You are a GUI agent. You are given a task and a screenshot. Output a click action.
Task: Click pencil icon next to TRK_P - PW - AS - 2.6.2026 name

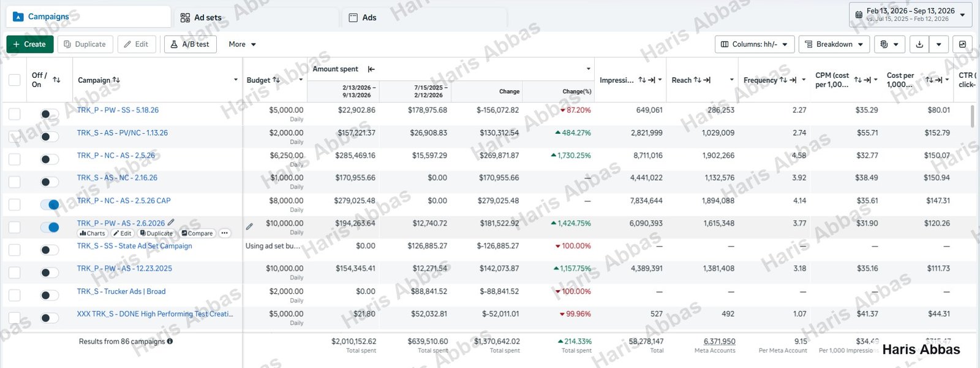click(171, 223)
